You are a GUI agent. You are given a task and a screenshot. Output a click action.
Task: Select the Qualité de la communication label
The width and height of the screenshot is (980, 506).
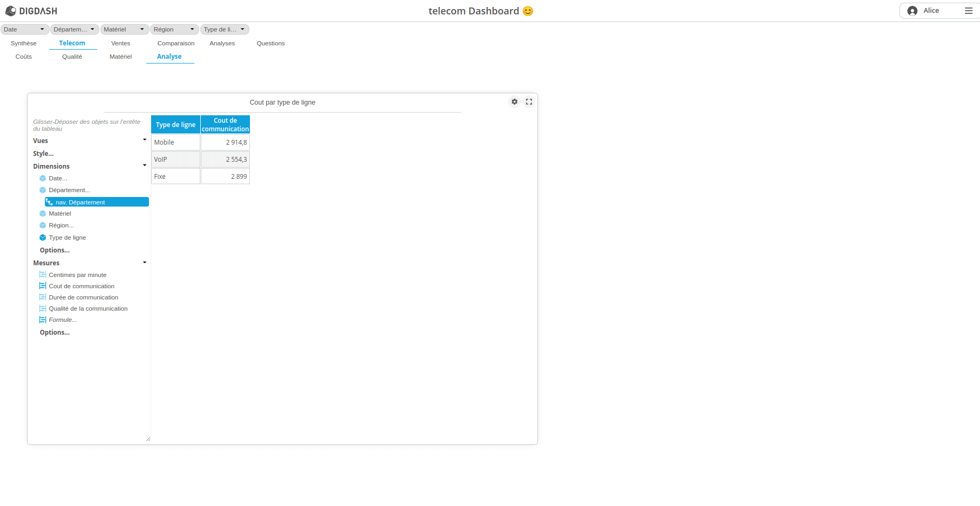[x=88, y=309]
